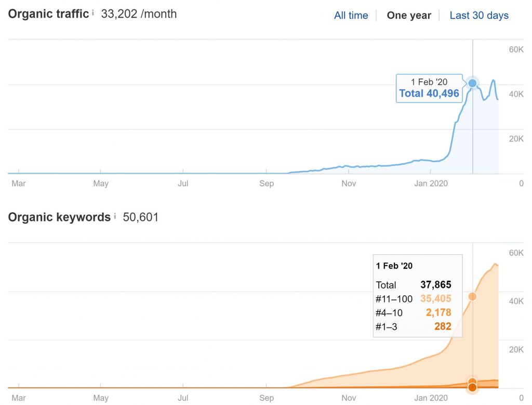Screen dimensions: 532x405
Task: Click the Organic keywords heading
Action: (59, 217)
